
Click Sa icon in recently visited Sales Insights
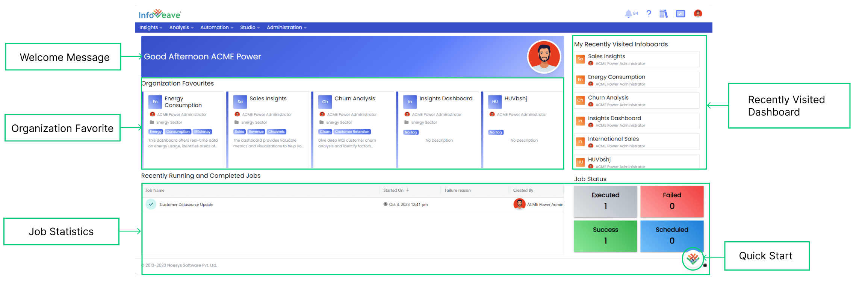click(x=580, y=59)
